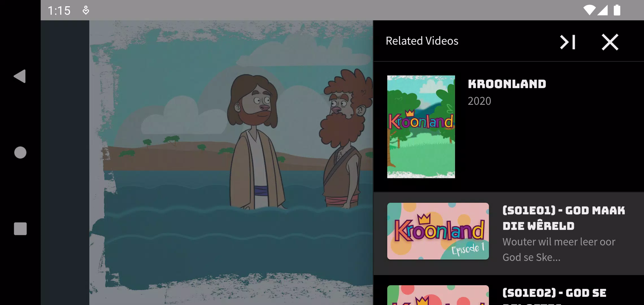Viewport: 644px width, 305px height.
Task: Tap the Android home circle button
Action: [x=20, y=152]
